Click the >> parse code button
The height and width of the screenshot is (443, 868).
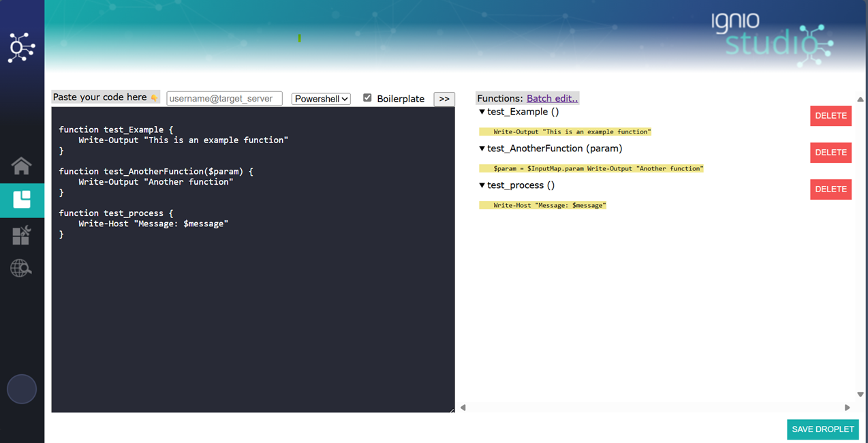tap(444, 99)
